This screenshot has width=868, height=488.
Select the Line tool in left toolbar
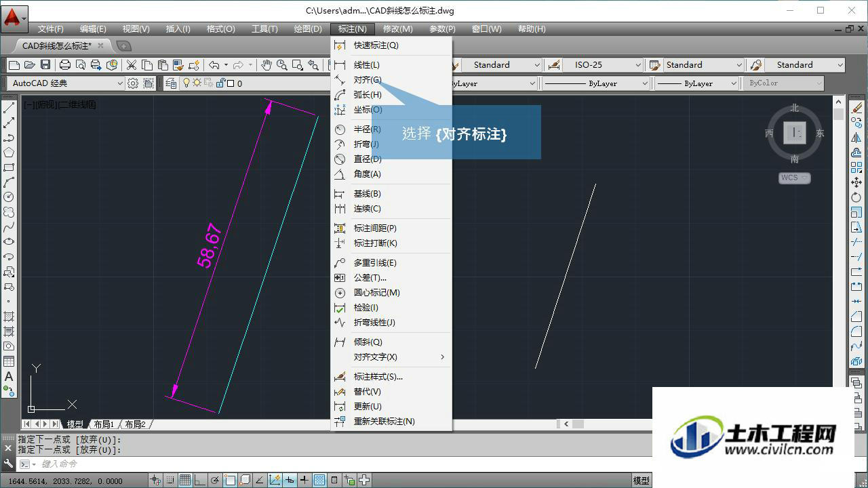pyautogui.click(x=9, y=108)
